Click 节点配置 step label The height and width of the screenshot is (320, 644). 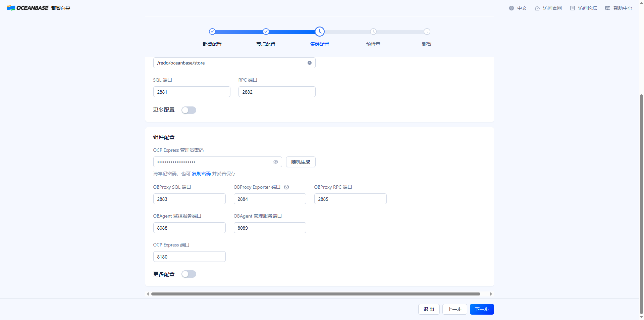click(266, 44)
